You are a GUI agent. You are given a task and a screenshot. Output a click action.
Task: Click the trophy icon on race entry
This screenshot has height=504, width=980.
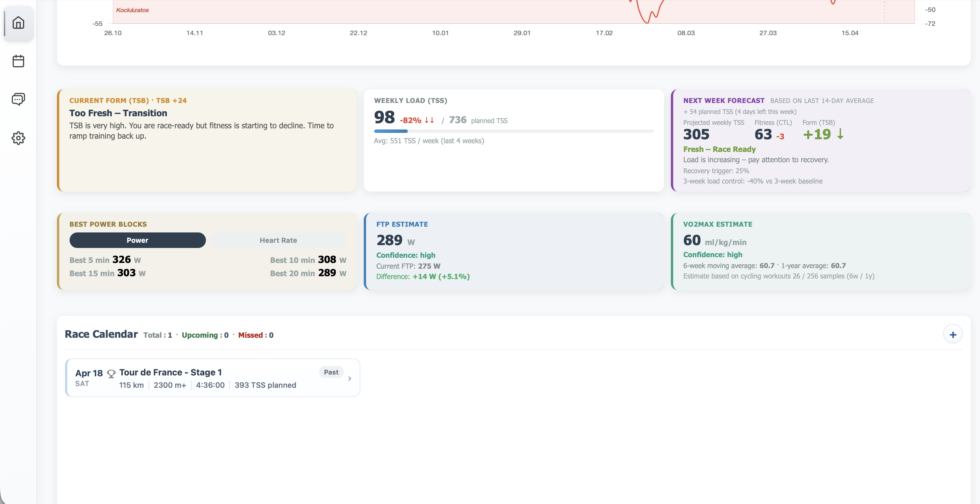(111, 374)
